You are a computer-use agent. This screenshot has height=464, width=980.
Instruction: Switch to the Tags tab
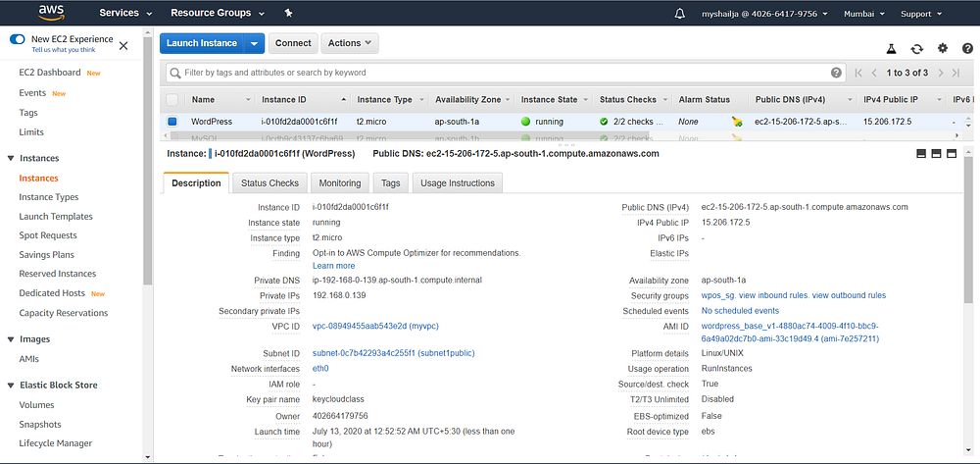point(391,183)
